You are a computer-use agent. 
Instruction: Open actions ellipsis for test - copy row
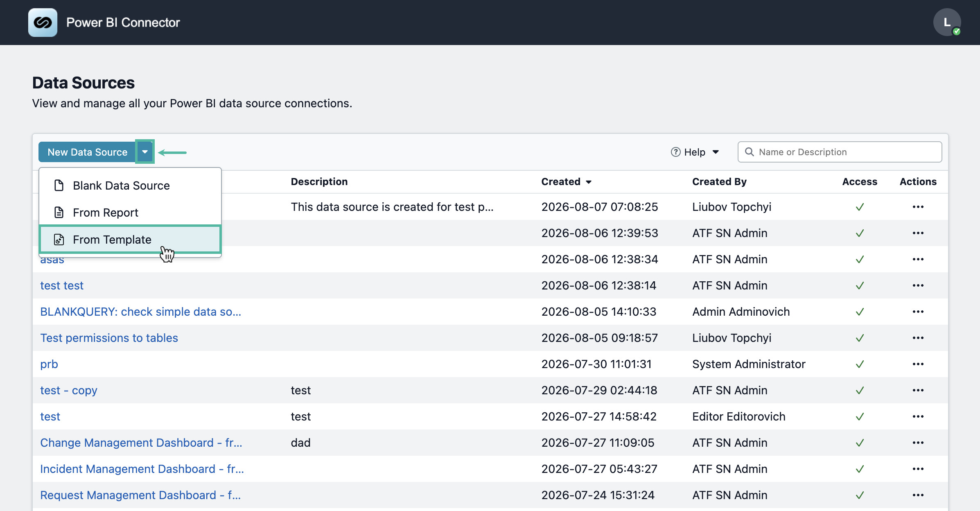coord(918,390)
